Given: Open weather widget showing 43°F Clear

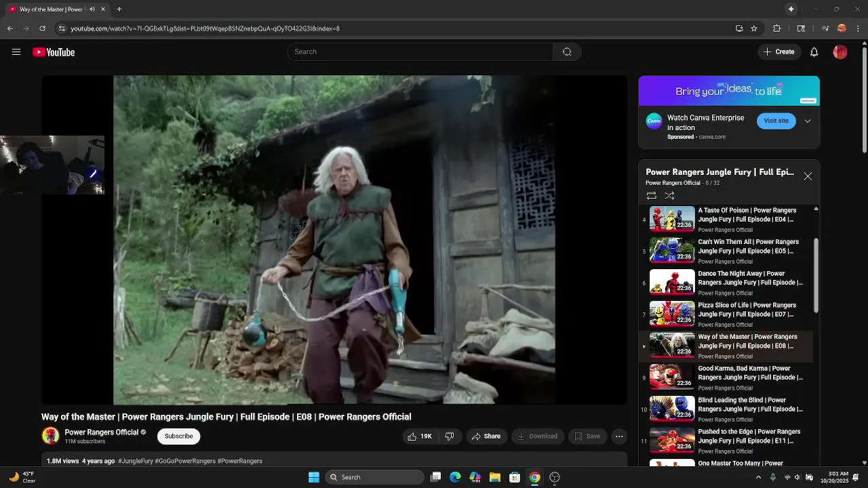Looking at the screenshot, I should [x=22, y=477].
